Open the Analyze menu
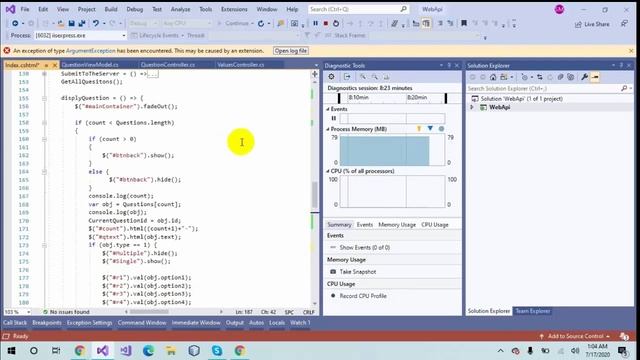The image size is (640, 360). (180, 9)
